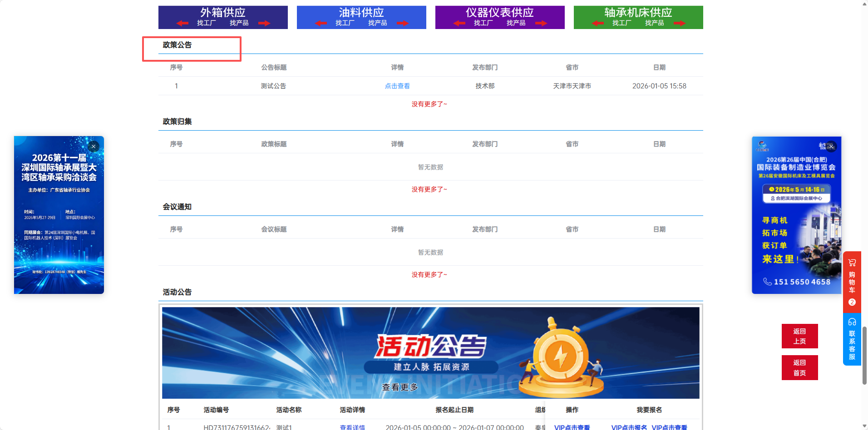Click the shopping cart icon
868x430 pixels.
coord(852,263)
